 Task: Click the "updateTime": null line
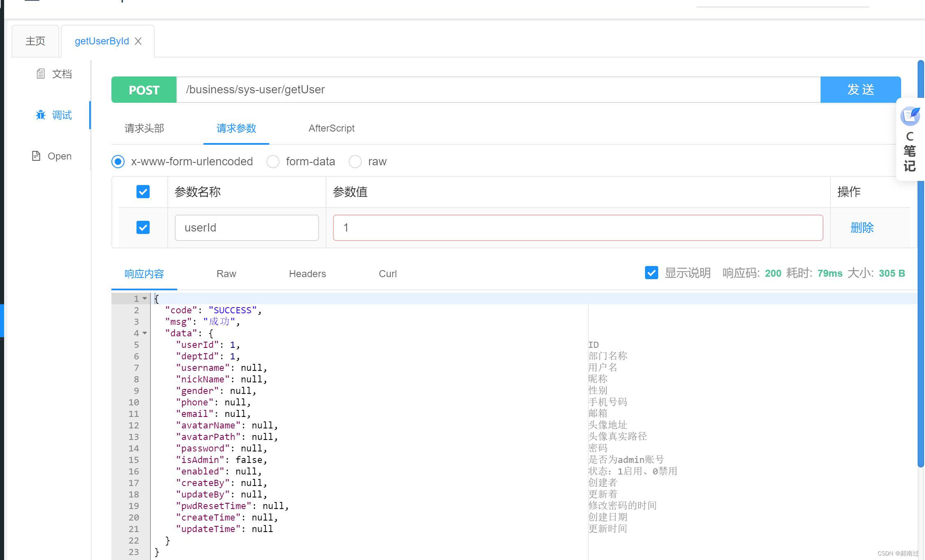[x=224, y=529]
